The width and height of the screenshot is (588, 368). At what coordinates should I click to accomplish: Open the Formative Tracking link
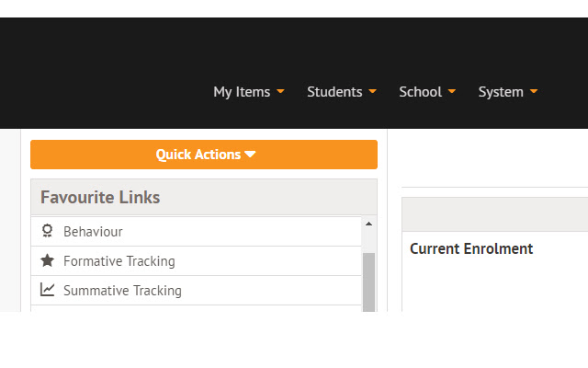tap(196, 261)
